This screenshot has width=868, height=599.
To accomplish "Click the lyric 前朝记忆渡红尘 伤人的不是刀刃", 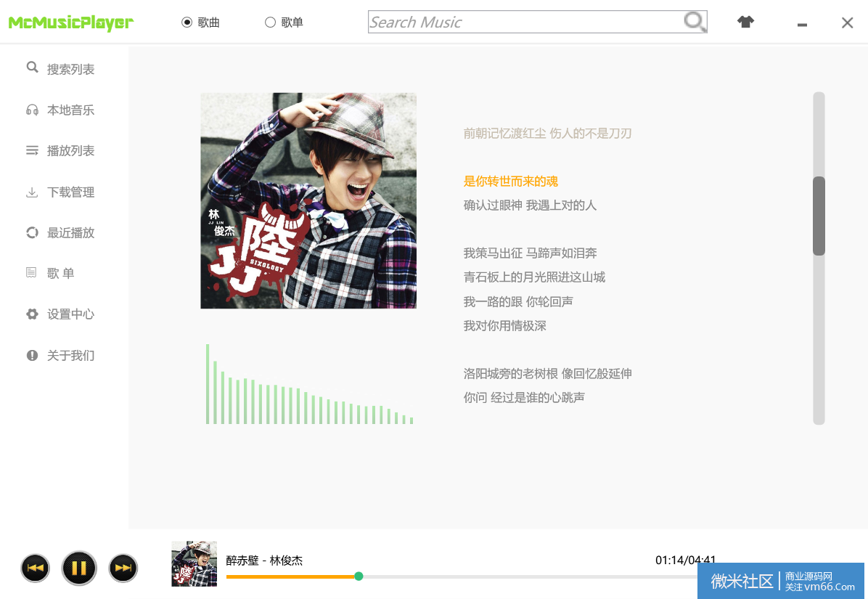I will tap(547, 133).
